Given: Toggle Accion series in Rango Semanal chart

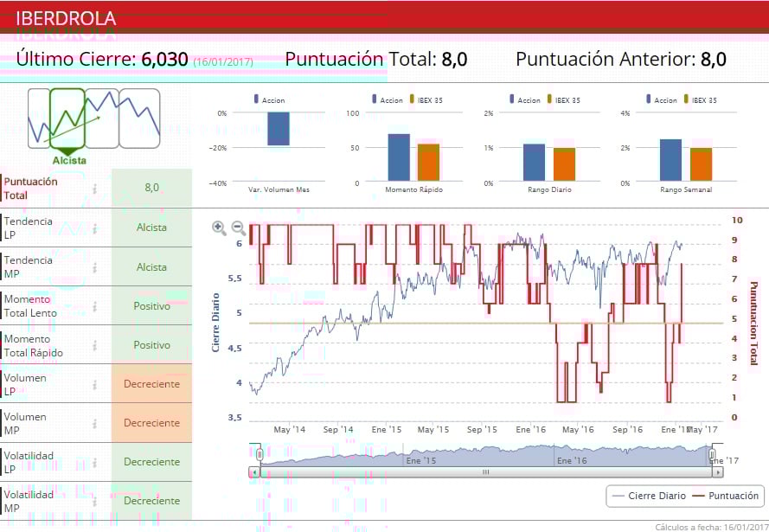Looking at the screenshot, I should (x=662, y=99).
